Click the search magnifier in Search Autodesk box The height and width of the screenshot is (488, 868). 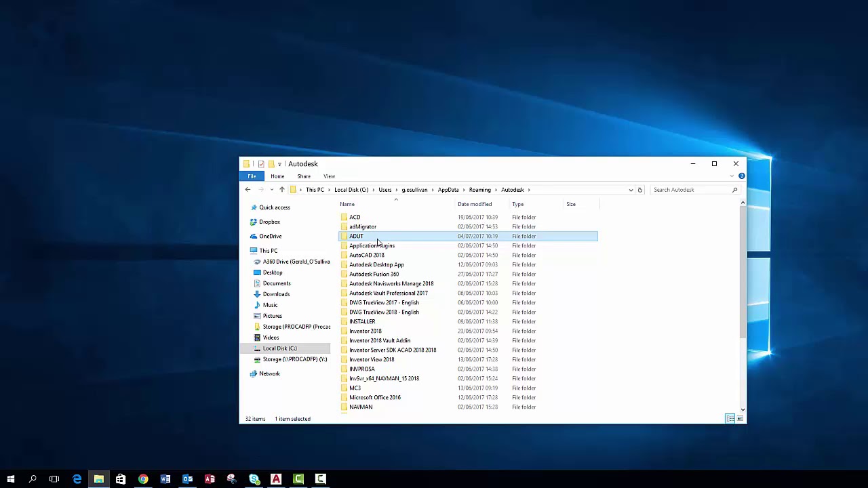[734, 190]
